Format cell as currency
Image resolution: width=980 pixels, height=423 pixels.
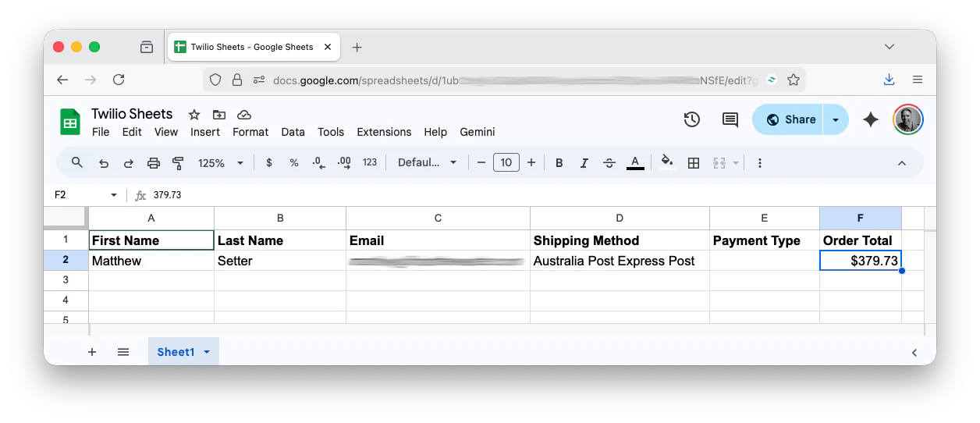click(x=269, y=162)
